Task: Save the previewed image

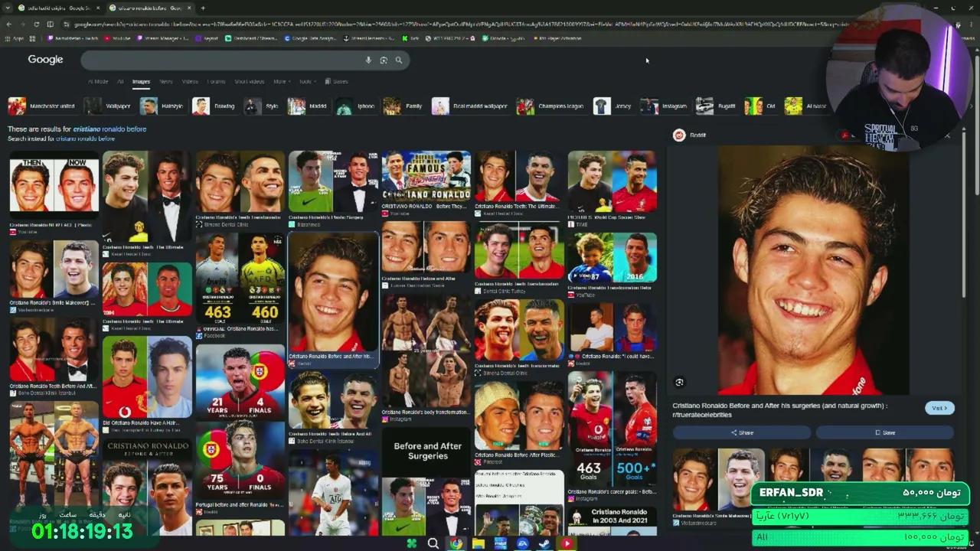Action: [x=885, y=432]
